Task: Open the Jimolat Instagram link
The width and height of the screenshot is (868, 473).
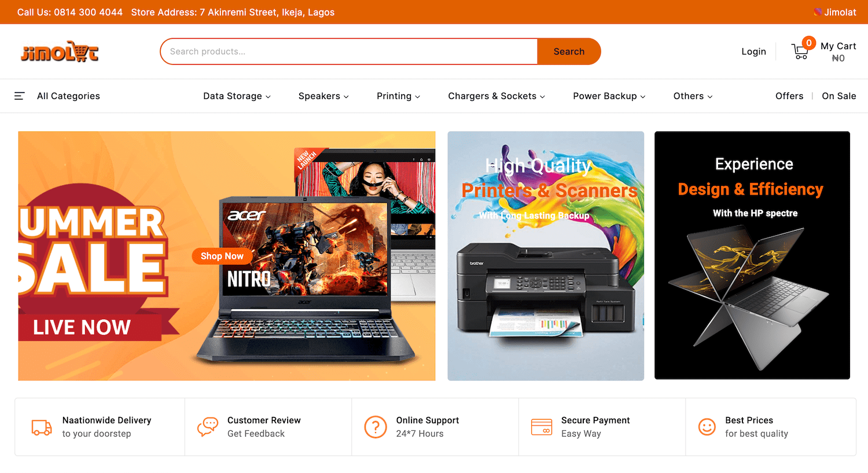Action: [x=835, y=12]
